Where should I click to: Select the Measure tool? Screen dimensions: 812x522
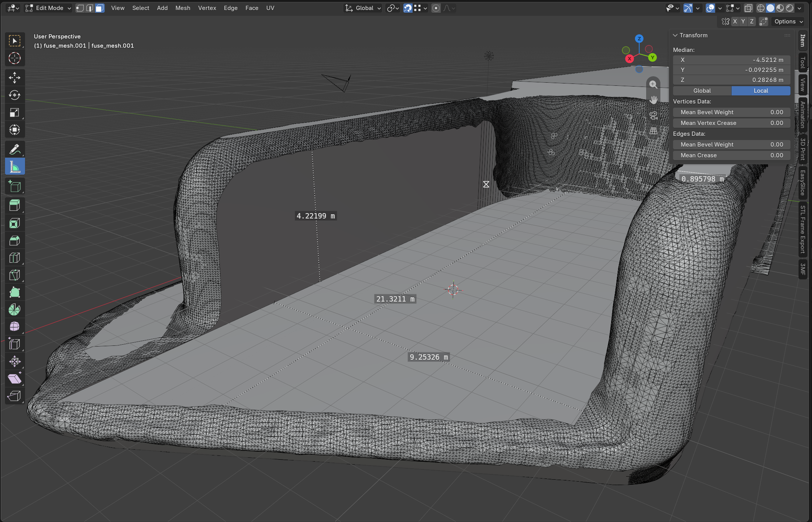pyautogui.click(x=15, y=167)
